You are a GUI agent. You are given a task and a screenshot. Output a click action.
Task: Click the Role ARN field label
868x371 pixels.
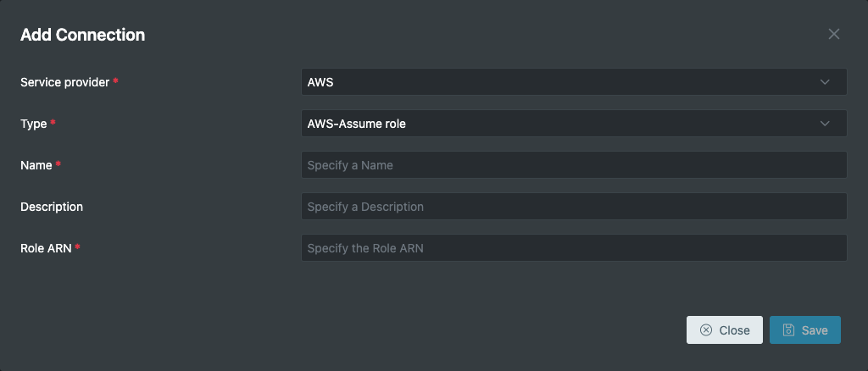coord(46,248)
